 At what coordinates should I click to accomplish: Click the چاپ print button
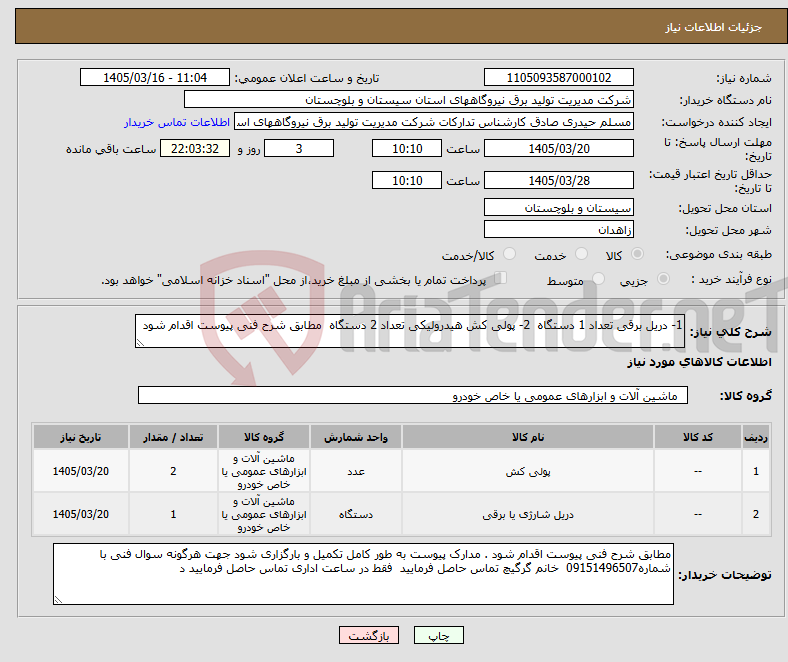439,635
